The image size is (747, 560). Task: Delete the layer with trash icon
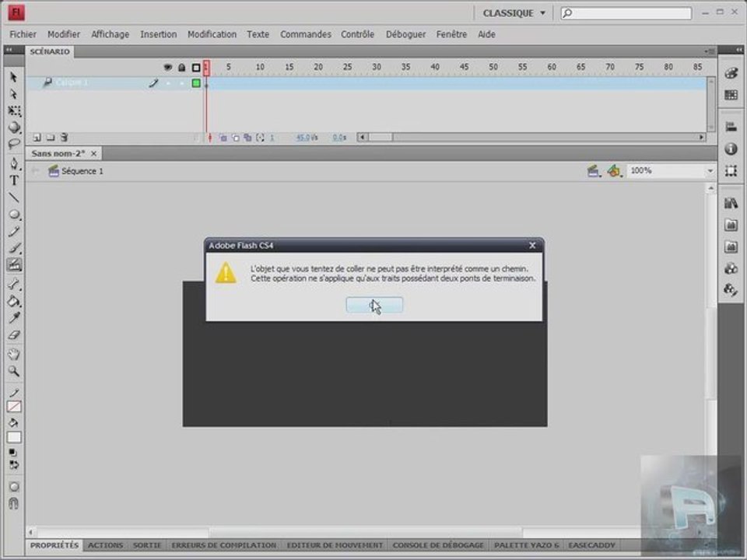coord(65,138)
